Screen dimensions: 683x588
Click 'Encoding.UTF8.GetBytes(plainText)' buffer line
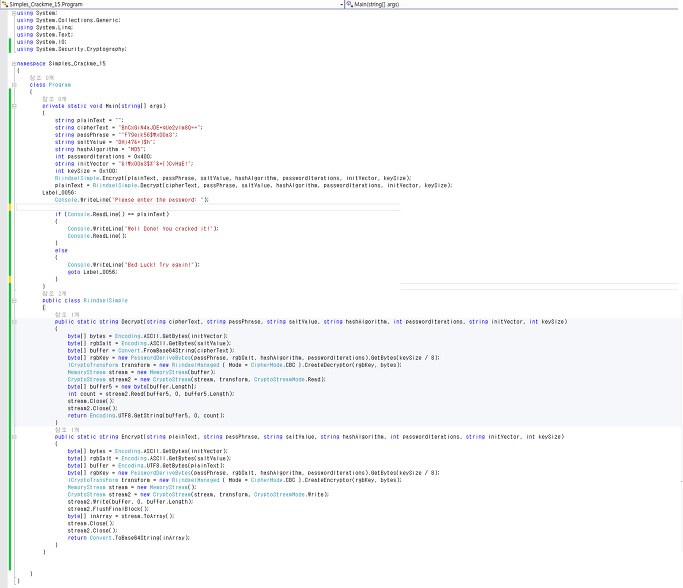[146, 466]
